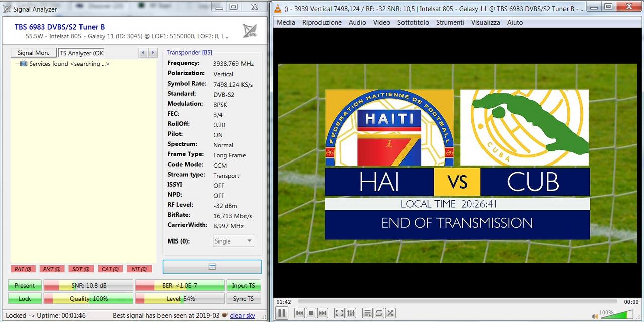Toggle VLC fullscreen mode

339,313
